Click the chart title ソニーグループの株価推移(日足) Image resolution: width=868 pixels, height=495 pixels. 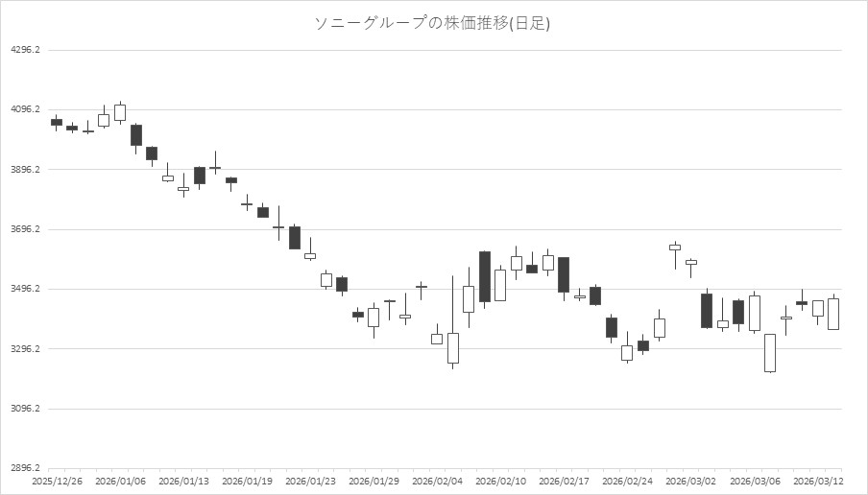coord(433,23)
